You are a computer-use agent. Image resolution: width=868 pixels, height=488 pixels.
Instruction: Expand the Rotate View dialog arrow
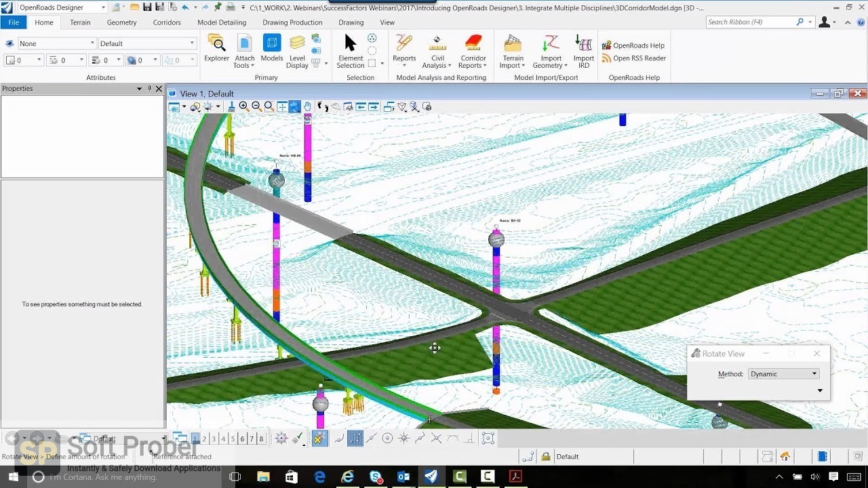(x=820, y=390)
